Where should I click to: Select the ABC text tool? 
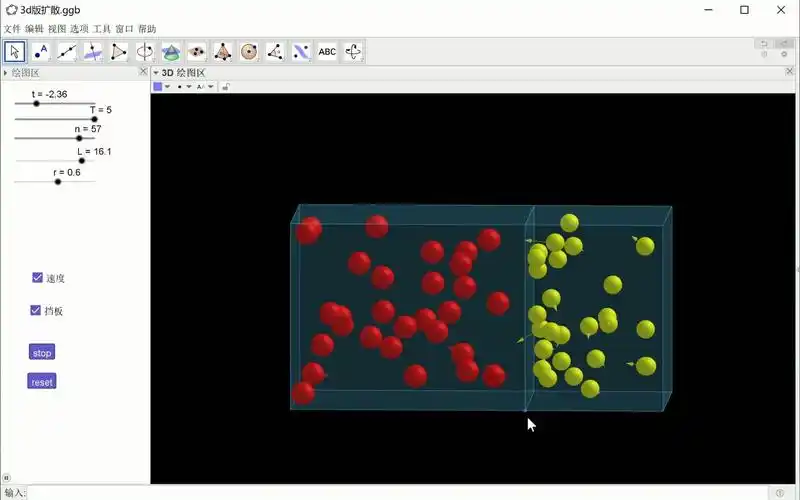[x=327, y=52]
